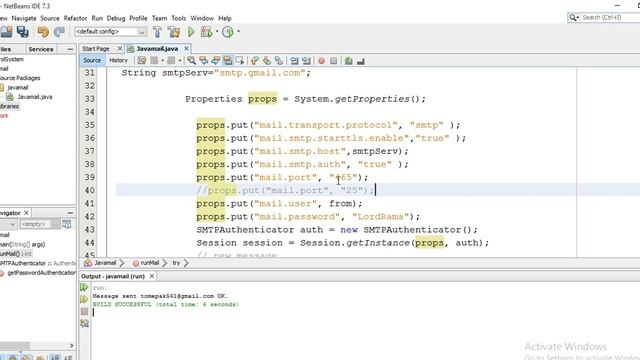Click the Stop square icon in Output
The height and width of the screenshot is (360, 640).
pyautogui.click(x=84, y=311)
